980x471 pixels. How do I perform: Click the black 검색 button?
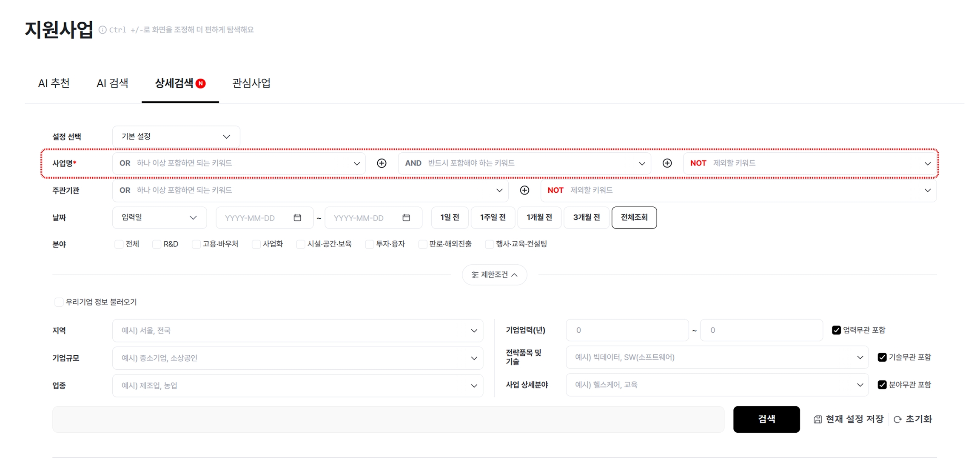766,419
